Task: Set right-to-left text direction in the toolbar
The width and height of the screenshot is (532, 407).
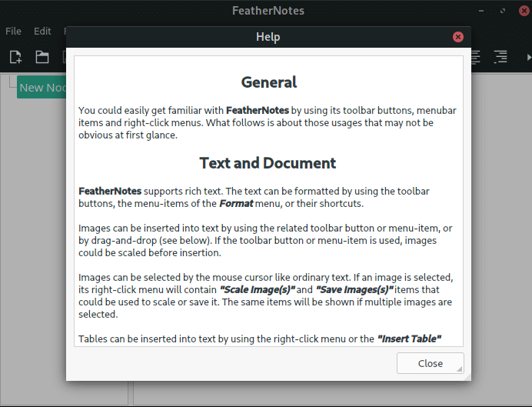Action: pos(500,57)
